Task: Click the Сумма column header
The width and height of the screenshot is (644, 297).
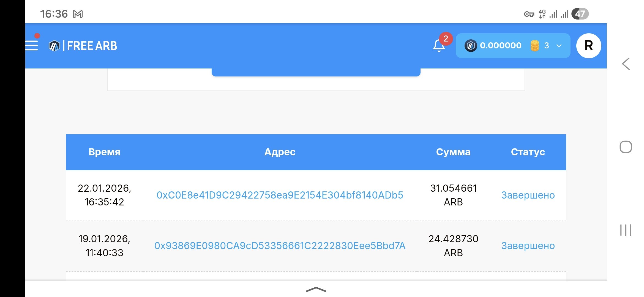Action: tap(453, 152)
